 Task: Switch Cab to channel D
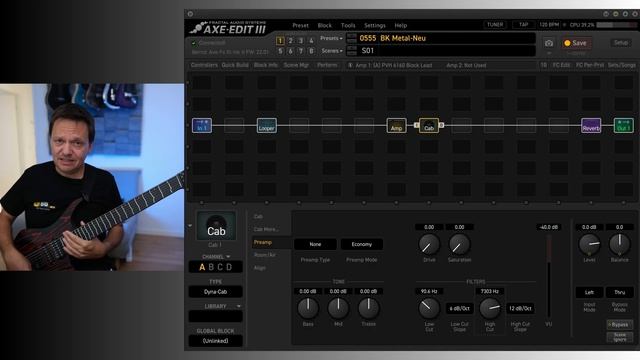click(229, 267)
